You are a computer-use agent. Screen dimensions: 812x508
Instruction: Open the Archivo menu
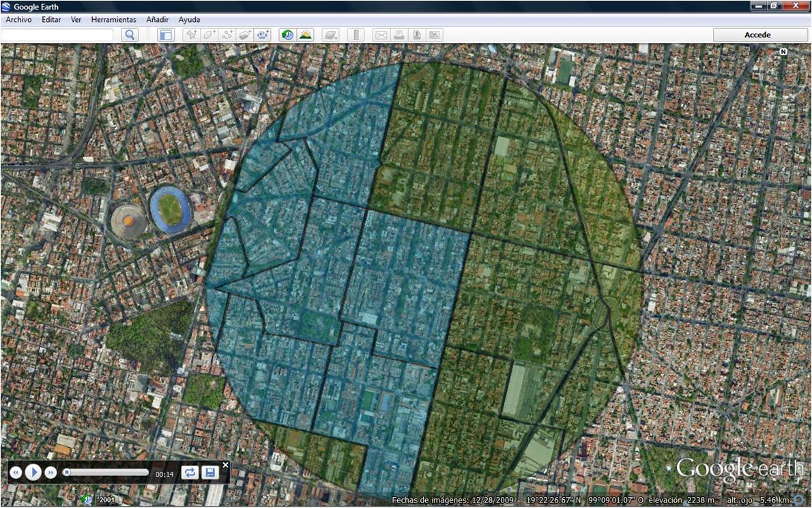18,20
